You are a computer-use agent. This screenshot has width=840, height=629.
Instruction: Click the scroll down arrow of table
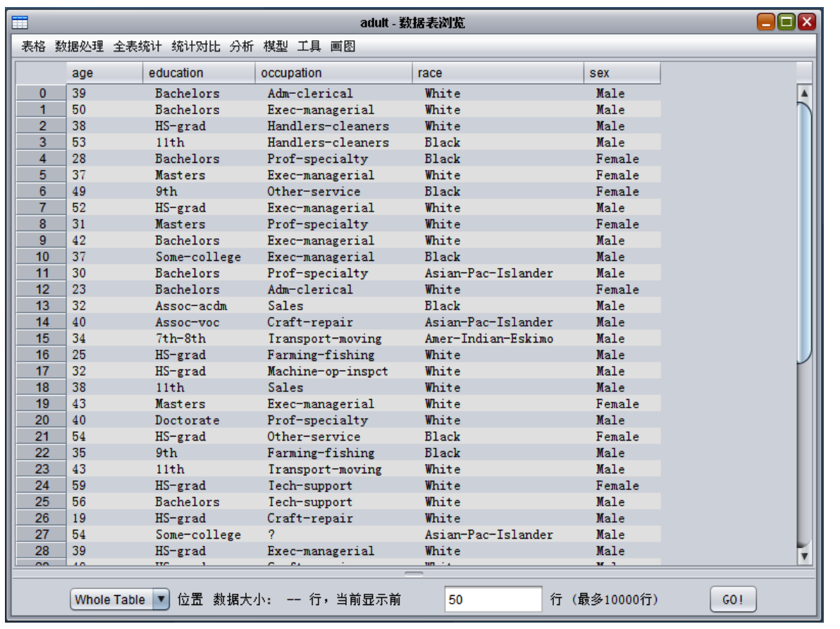[804, 556]
